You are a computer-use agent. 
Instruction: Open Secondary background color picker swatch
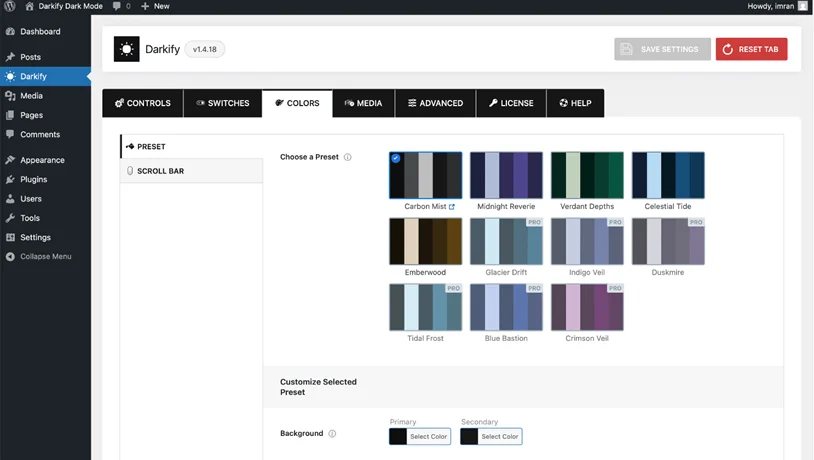coord(469,437)
